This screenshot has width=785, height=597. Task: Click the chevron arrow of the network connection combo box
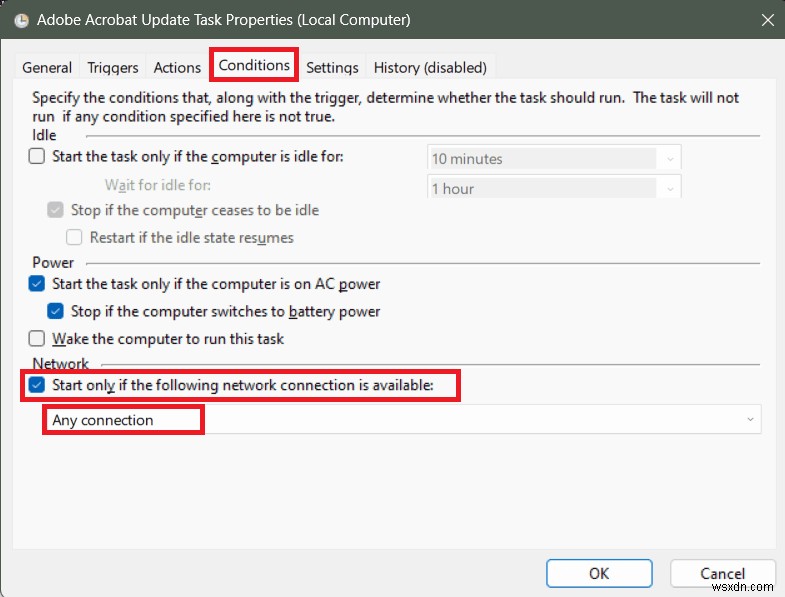tap(750, 419)
